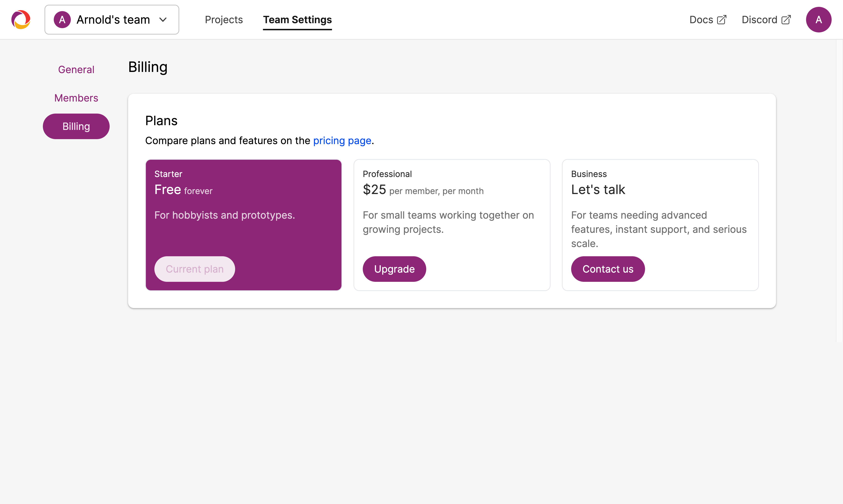Click the Docs external link icon
Screen dimensions: 843x504
[721, 20]
